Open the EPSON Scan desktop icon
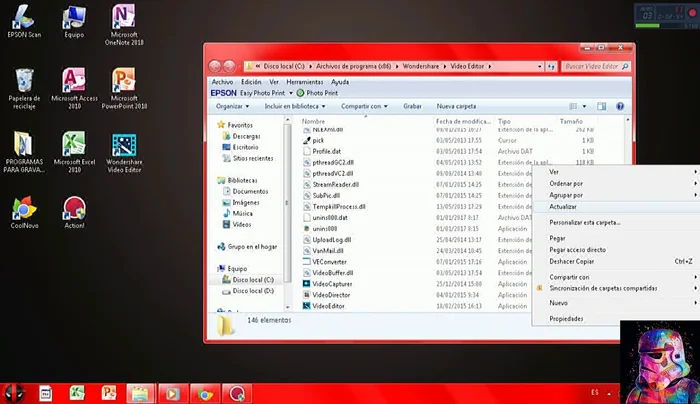This screenshot has width=700, height=404. click(x=22, y=18)
